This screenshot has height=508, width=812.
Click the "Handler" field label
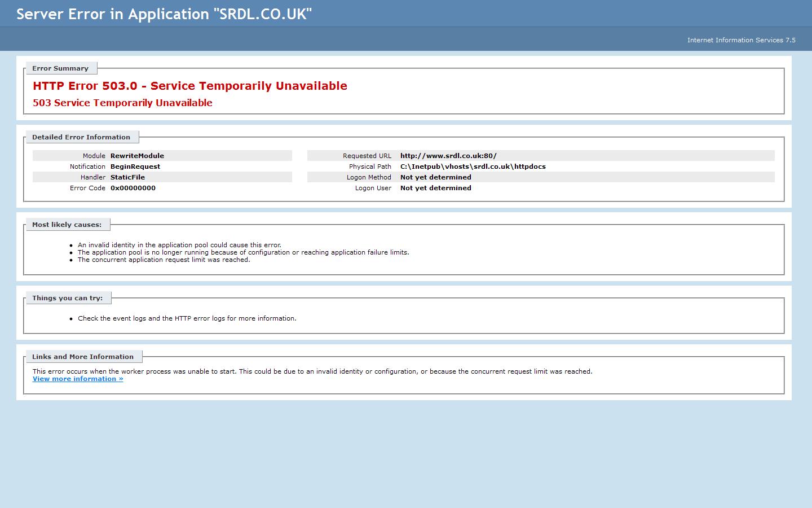point(93,177)
